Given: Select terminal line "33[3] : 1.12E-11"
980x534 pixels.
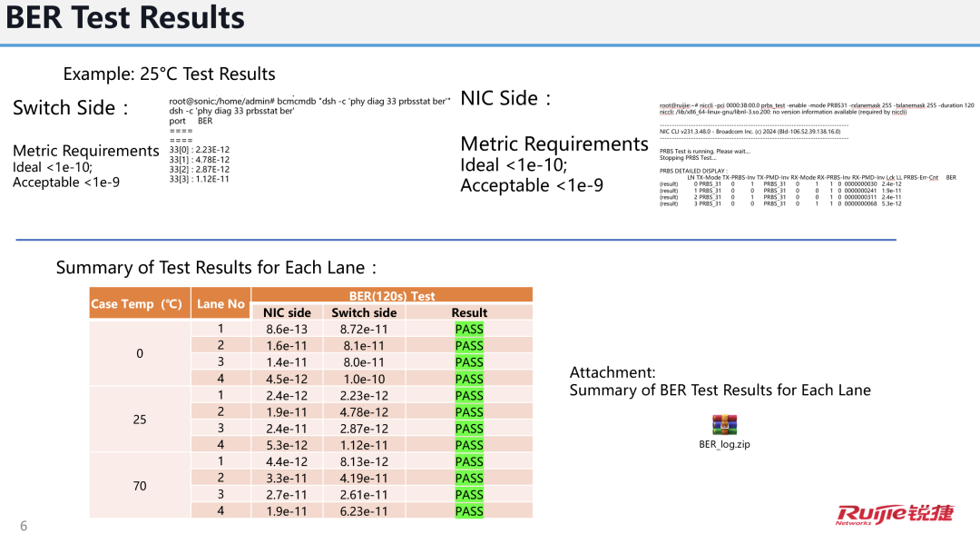Looking at the screenshot, I should tap(200, 179).
